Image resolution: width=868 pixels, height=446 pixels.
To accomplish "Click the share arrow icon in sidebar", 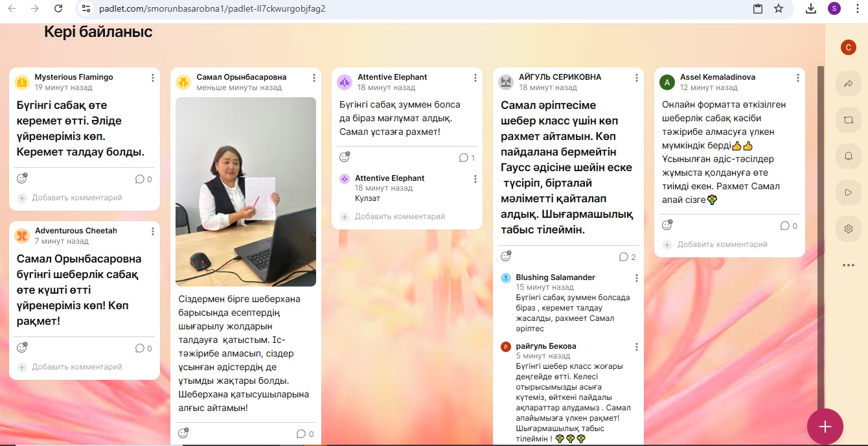I will (848, 84).
